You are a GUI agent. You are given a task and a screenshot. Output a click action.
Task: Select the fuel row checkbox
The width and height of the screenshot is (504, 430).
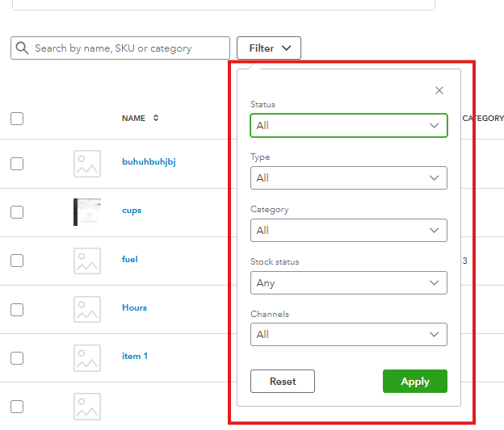click(x=17, y=261)
